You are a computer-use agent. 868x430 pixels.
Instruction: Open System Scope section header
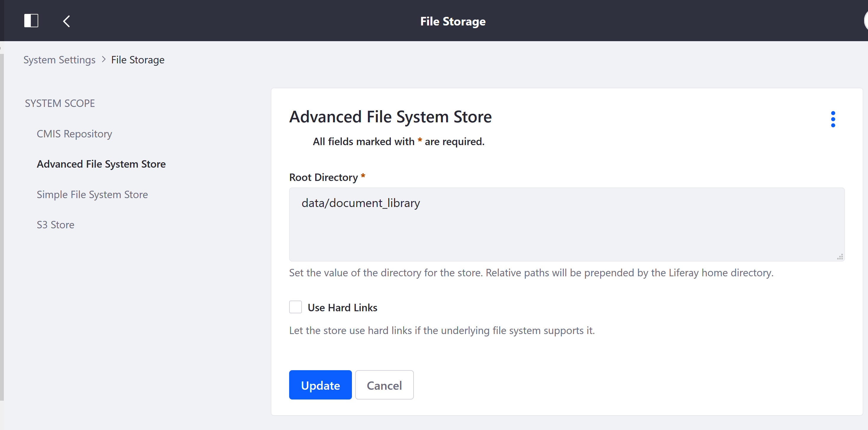tap(59, 103)
